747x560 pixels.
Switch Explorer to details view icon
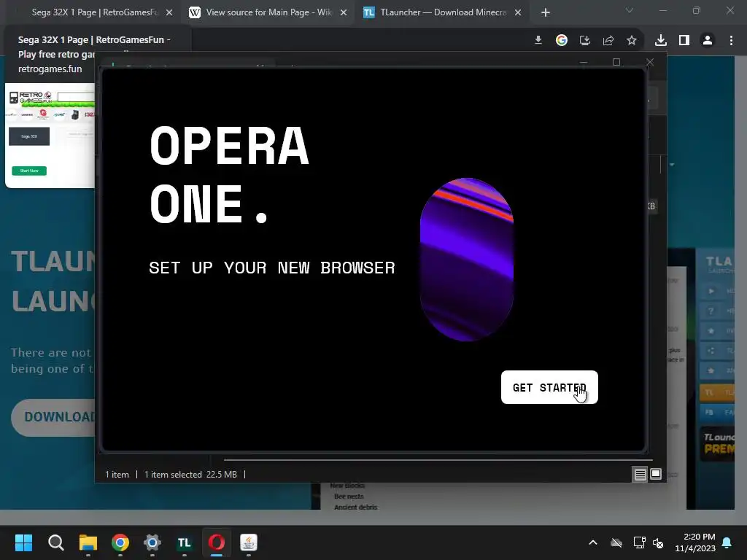(640, 474)
